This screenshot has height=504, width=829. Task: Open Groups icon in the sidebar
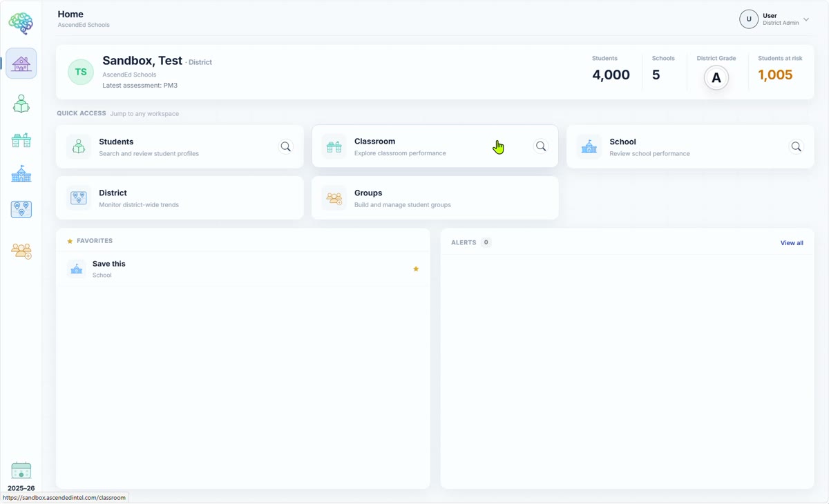(x=21, y=251)
